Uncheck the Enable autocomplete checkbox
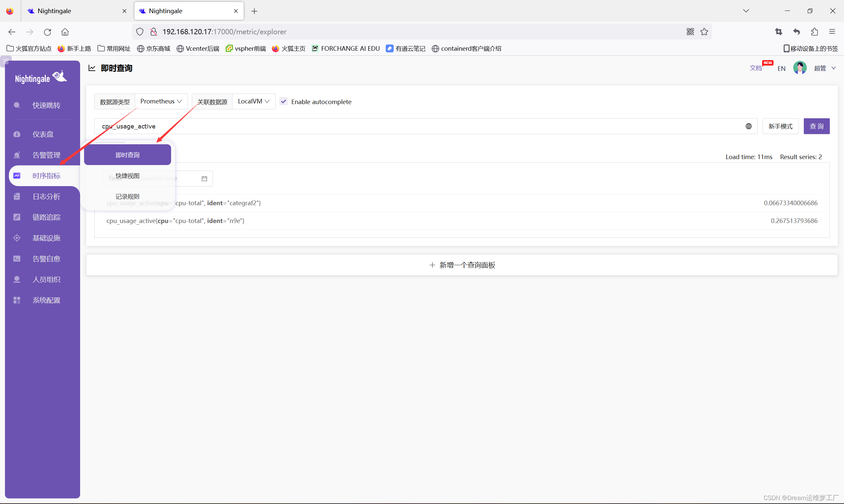The height and width of the screenshot is (504, 844). click(284, 101)
